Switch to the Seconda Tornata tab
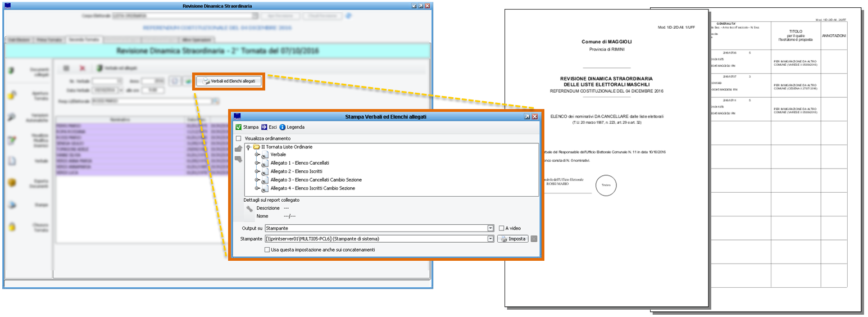The height and width of the screenshot is (317, 868). (84, 39)
